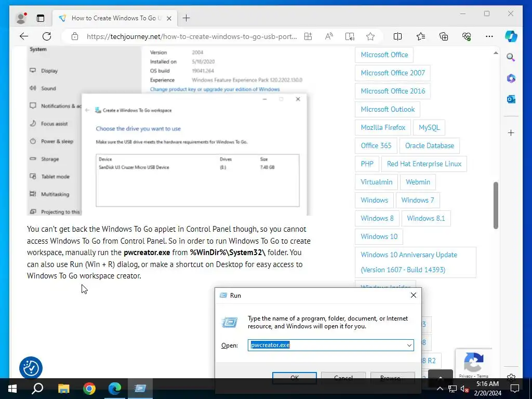Click the accessibility widget circular button
Viewport: 532px width, 399px height.
pos(31,368)
